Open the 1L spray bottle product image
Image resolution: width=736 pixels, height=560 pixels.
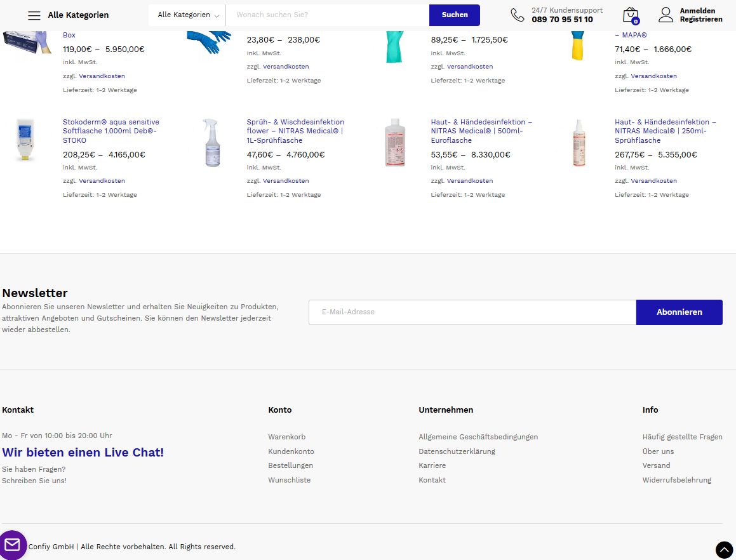tap(211, 142)
